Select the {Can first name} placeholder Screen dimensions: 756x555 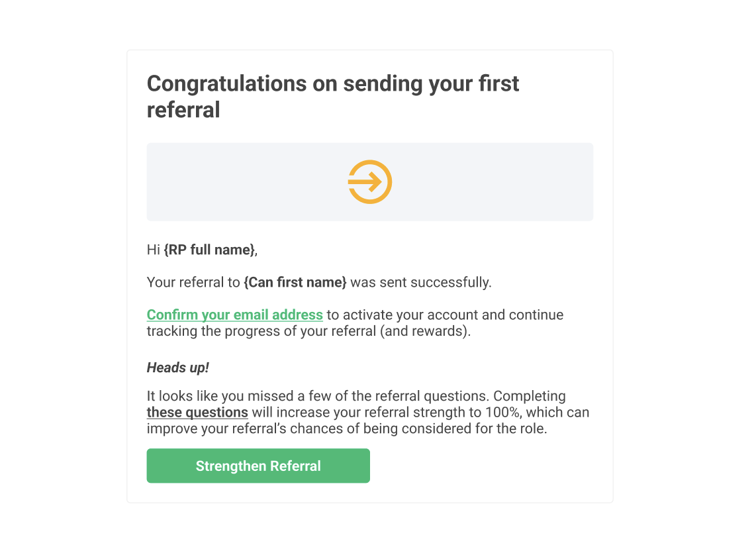coord(295,282)
